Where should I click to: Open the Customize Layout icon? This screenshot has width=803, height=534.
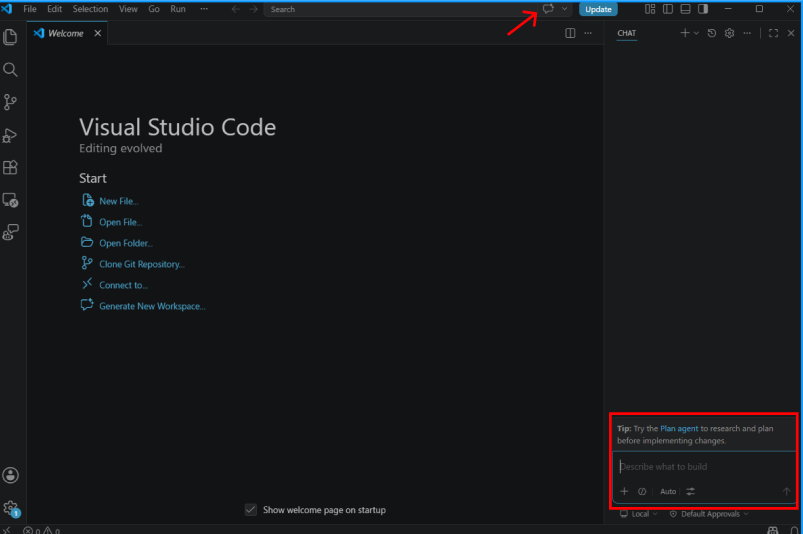coord(650,9)
